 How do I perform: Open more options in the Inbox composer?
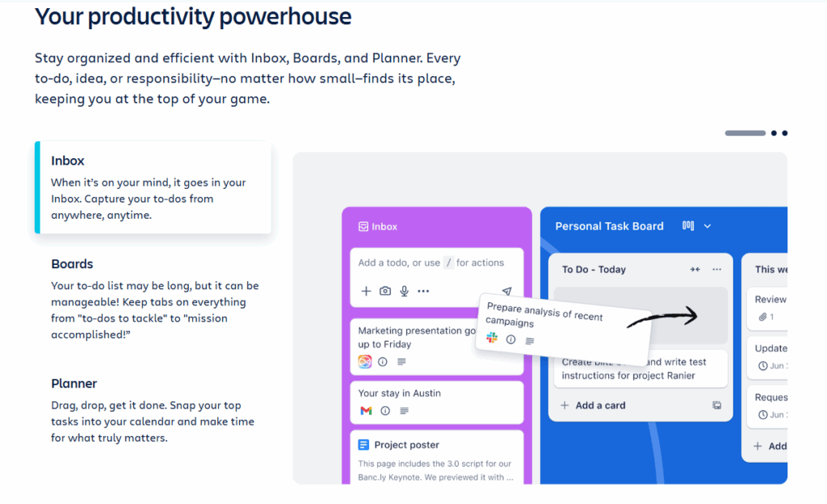[x=423, y=291]
